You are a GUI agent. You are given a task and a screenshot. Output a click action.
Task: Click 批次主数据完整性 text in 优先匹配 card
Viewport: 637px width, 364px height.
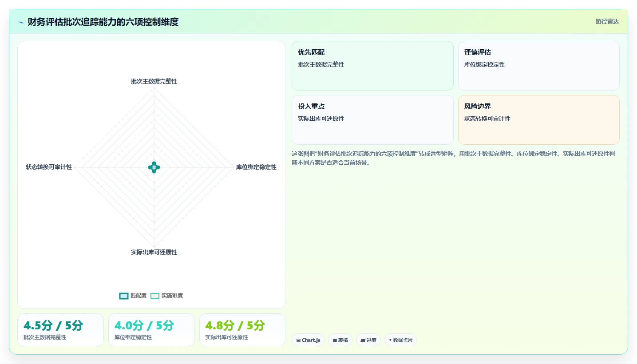321,64
